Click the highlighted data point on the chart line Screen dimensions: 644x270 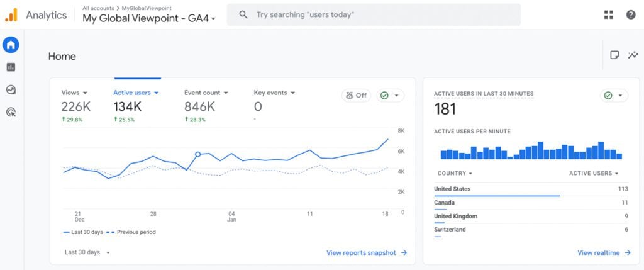click(x=197, y=154)
